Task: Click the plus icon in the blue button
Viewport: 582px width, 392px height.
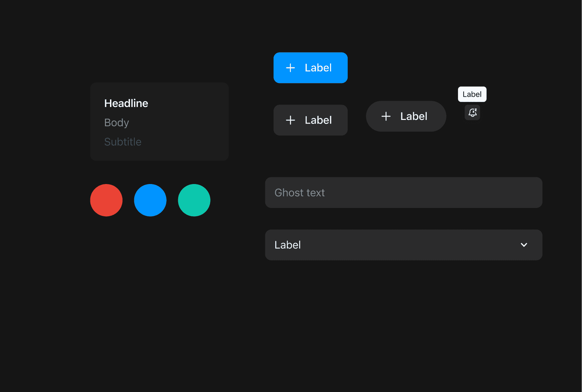Action: pos(291,68)
